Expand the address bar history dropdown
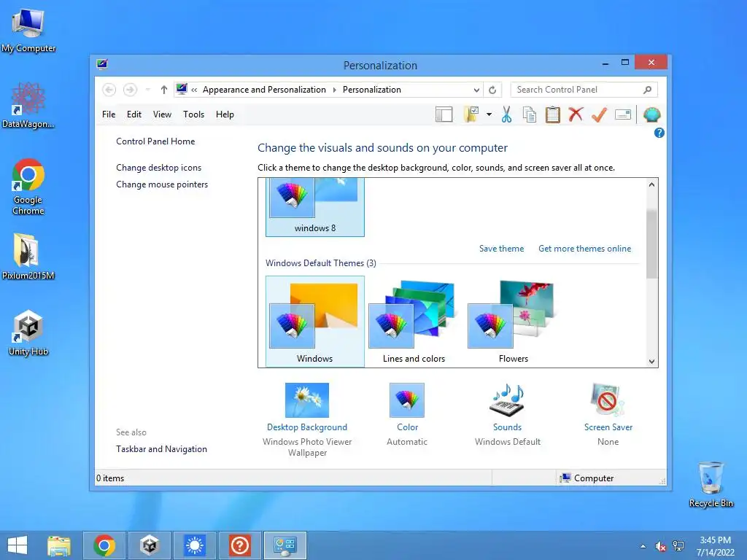 (476, 90)
